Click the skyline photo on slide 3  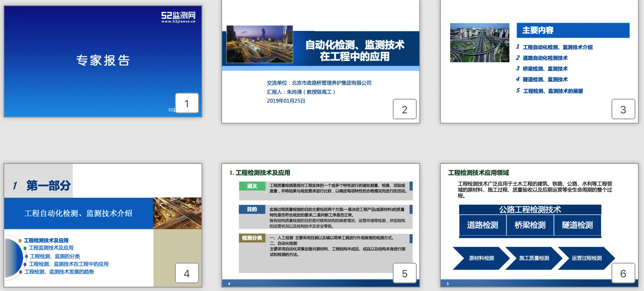pyautogui.click(x=479, y=43)
